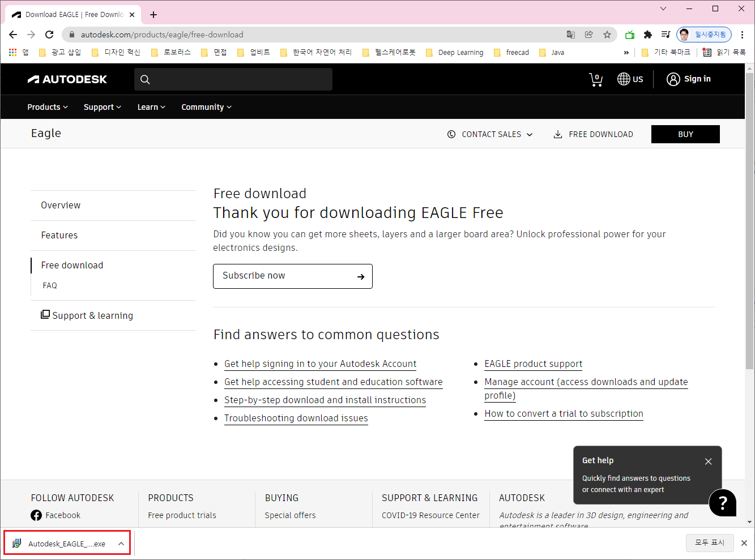Reload the page with refresh icon
Screen dimensions: 755x560
pos(49,35)
